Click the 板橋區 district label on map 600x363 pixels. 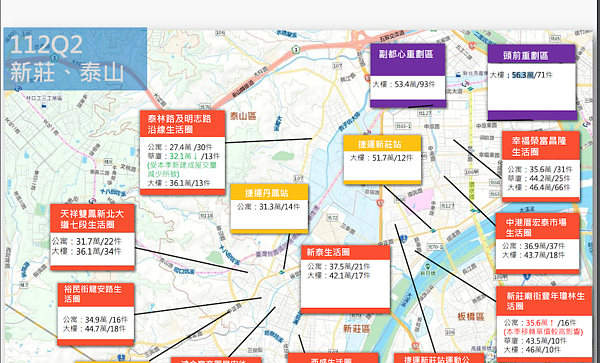[471, 317]
